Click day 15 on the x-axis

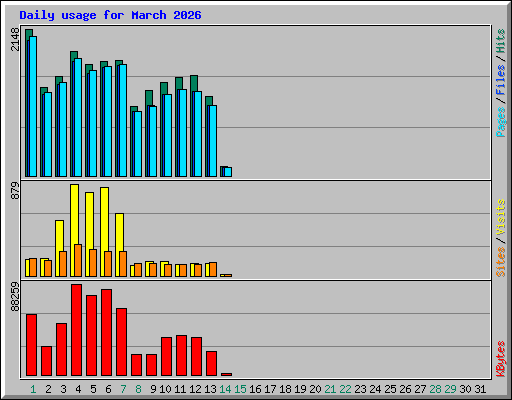pos(240,389)
